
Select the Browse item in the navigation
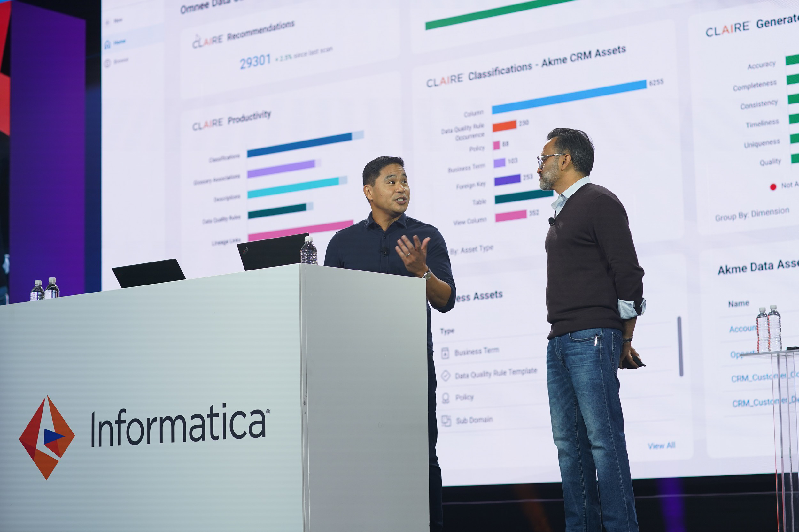tap(121, 61)
